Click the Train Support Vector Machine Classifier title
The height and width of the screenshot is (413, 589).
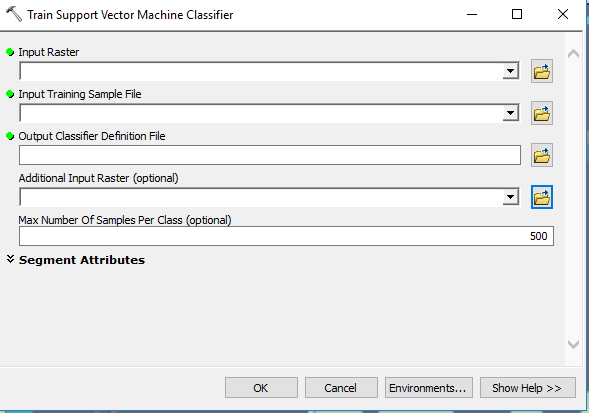click(x=130, y=15)
